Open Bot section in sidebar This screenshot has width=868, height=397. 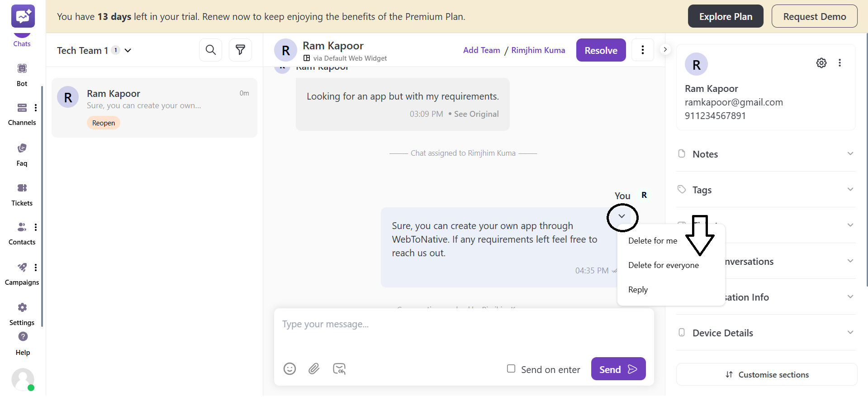[x=22, y=74]
